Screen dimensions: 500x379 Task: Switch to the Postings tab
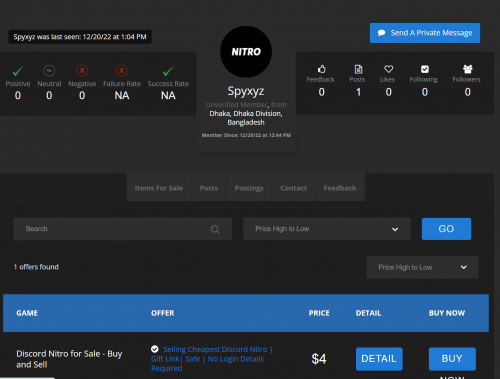click(249, 188)
